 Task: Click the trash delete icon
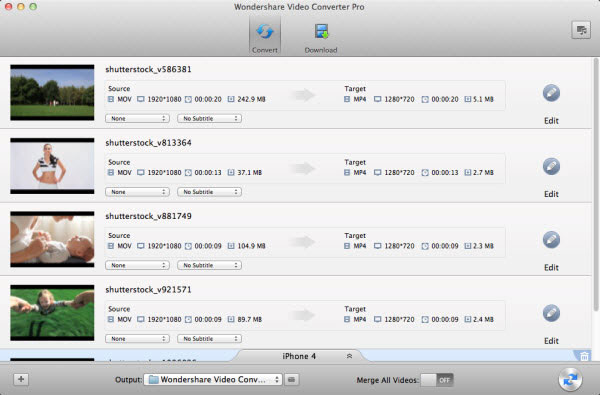tap(584, 356)
